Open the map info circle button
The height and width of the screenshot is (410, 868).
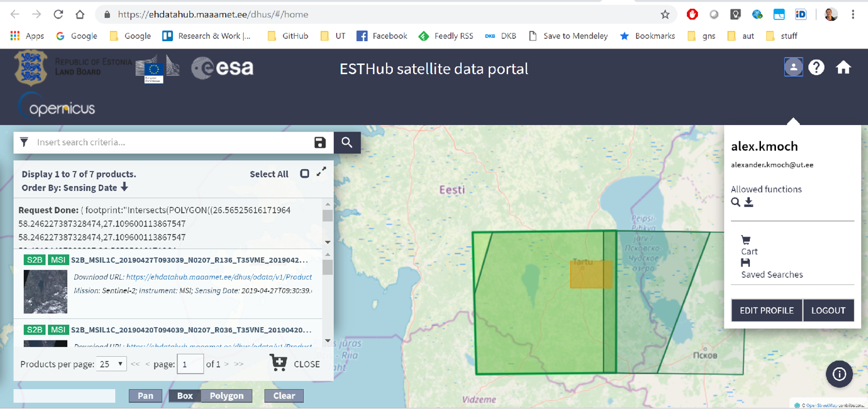click(x=839, y=374)
